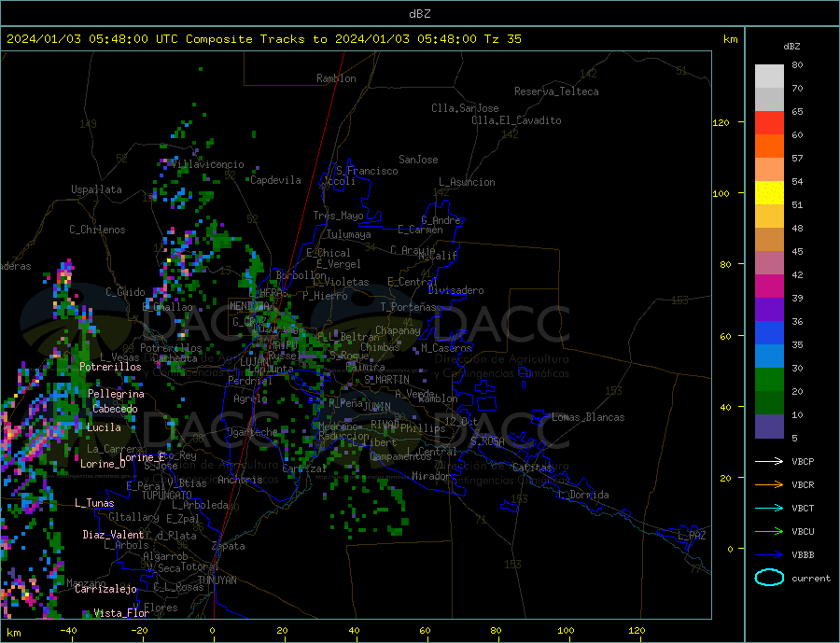Select the purple 36-39 dBZ swatch
This screenshot has height=643, width=840.
(x=769, y=310)
